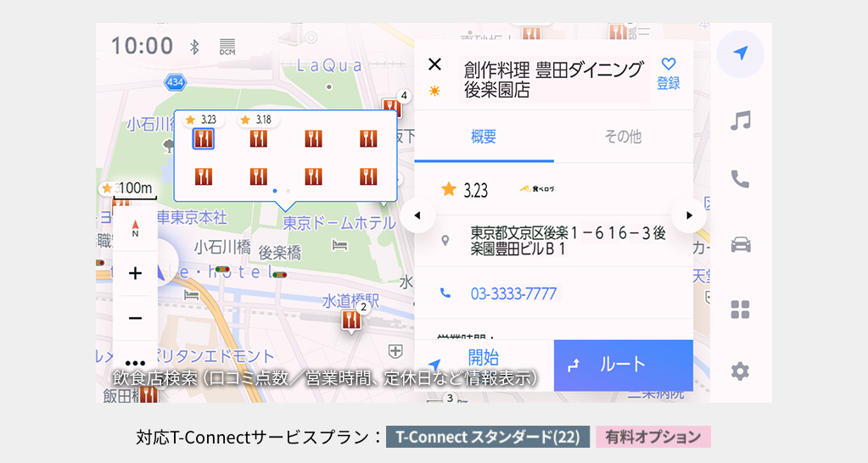Show previous restaurant with left arrow
868x463 pixels.
417,215
